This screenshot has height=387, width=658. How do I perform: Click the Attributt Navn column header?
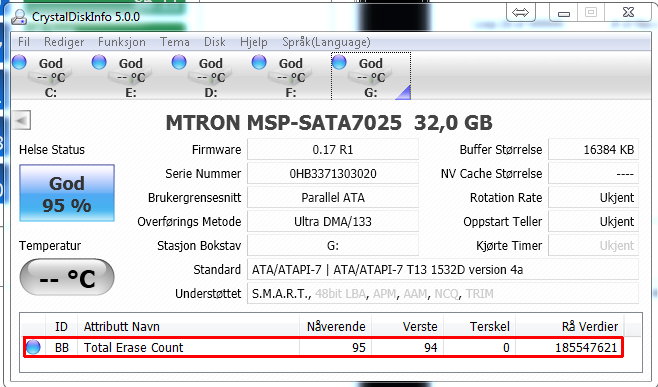coord(188,326)
